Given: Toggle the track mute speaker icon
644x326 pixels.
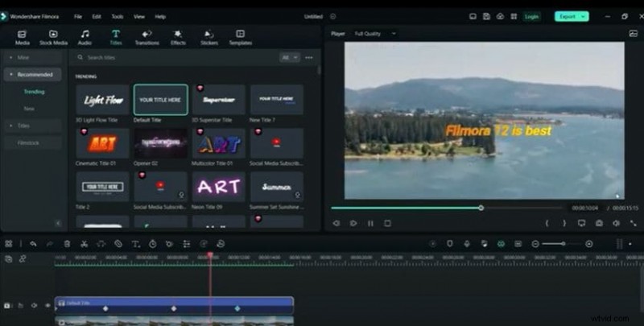Looking at the screenshot, I should (x=34, y=305).
